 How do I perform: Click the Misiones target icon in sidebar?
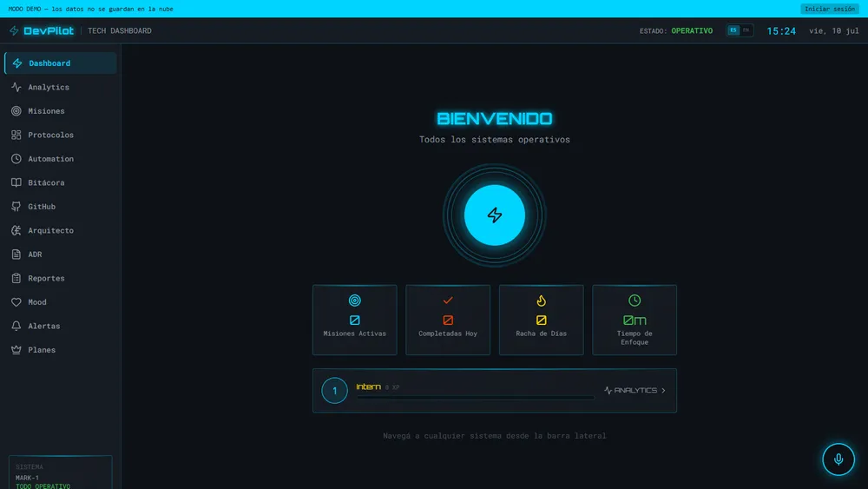[16, 111]
